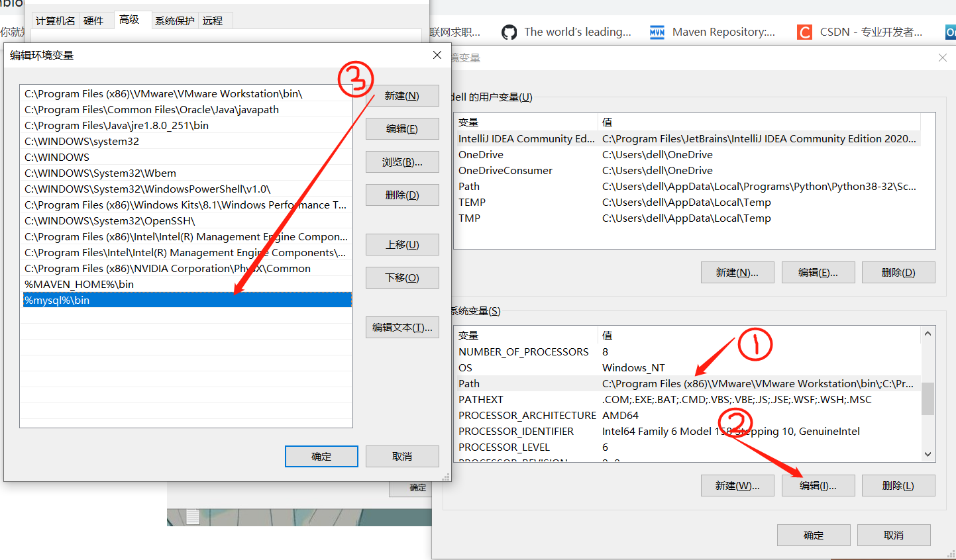Select the PROCESSOR_IDENTIFIER system variable

point(688,432)
